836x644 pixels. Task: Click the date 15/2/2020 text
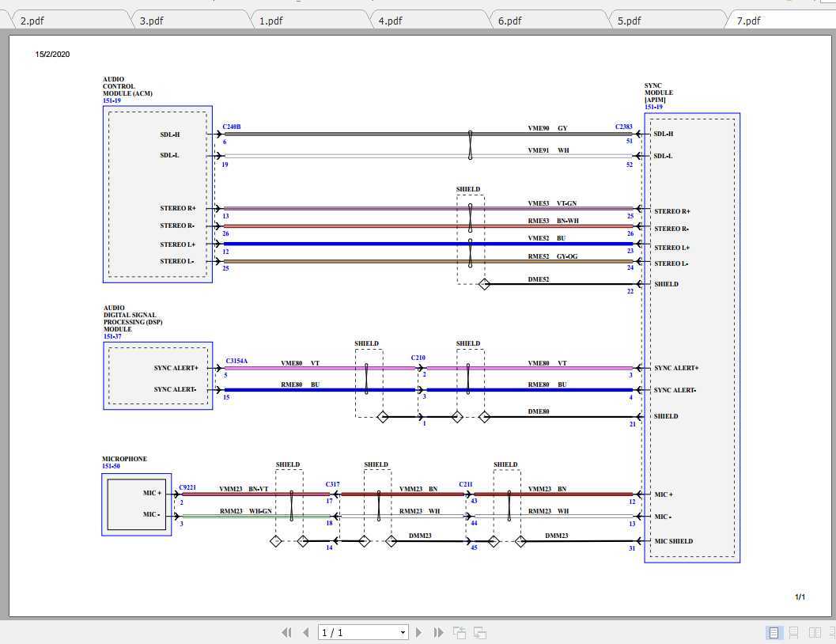tap(52, 54)
